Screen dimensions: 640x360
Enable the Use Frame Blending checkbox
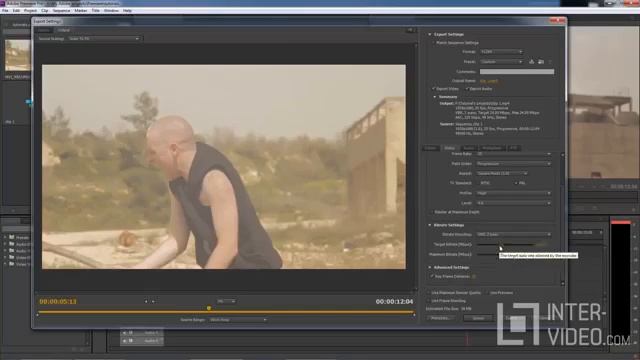429,301
